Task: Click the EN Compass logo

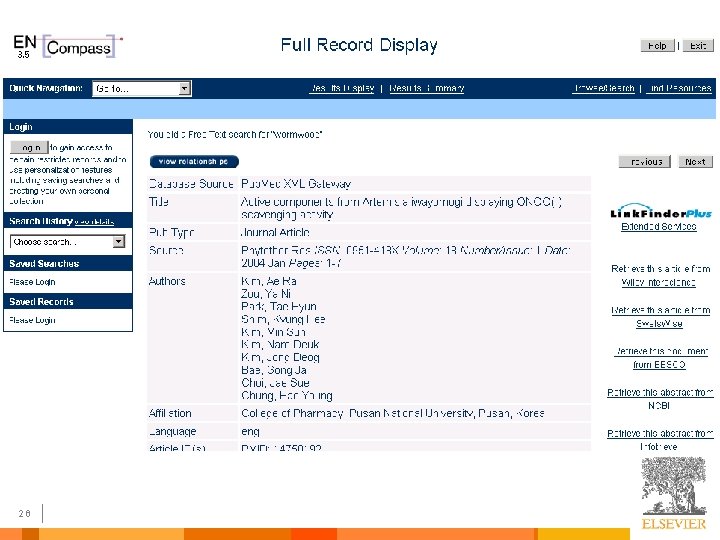Action: [68, 46]
